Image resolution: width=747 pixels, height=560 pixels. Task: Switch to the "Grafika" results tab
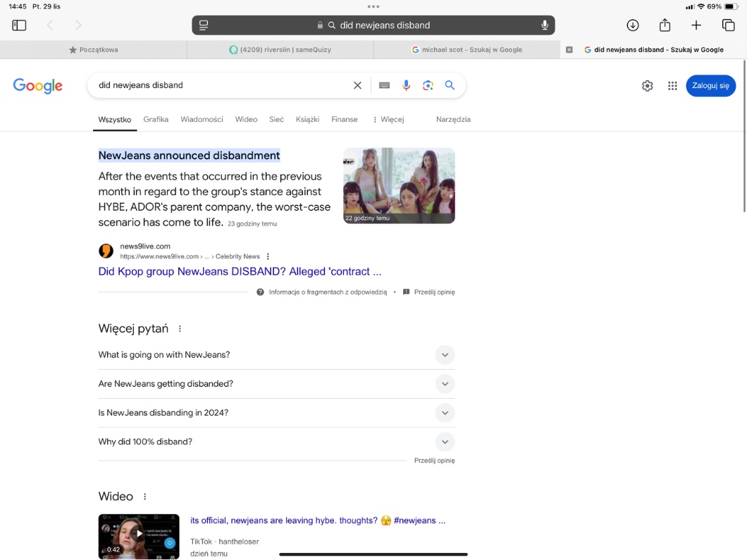[x=156, y=120]
